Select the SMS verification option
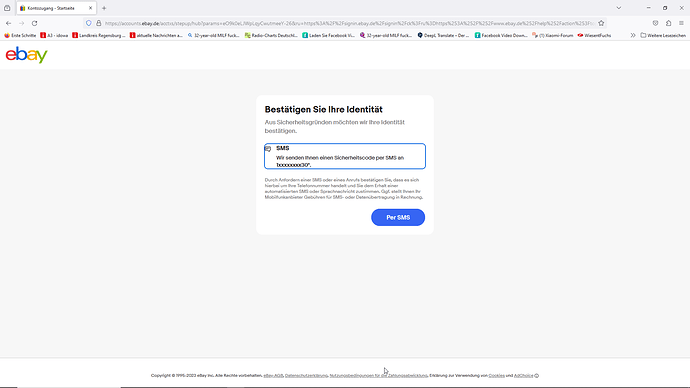The width and height of the screenshot is (690, 388). tap(345, 156)
